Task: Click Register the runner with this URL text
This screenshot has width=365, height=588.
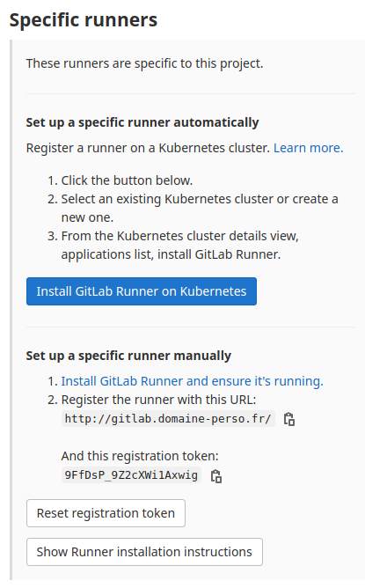Action: [x=158, y=400]
